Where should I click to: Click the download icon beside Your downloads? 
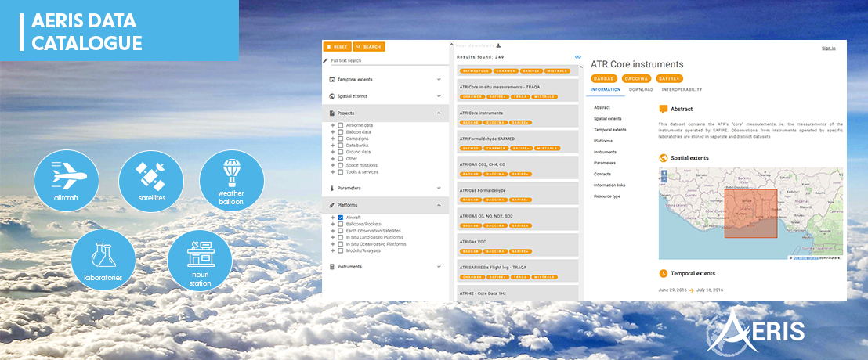coord(498,46)
